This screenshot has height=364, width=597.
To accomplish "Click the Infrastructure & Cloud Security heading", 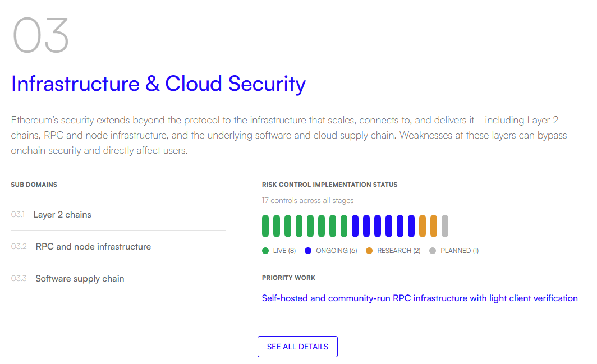I will 158,84.
